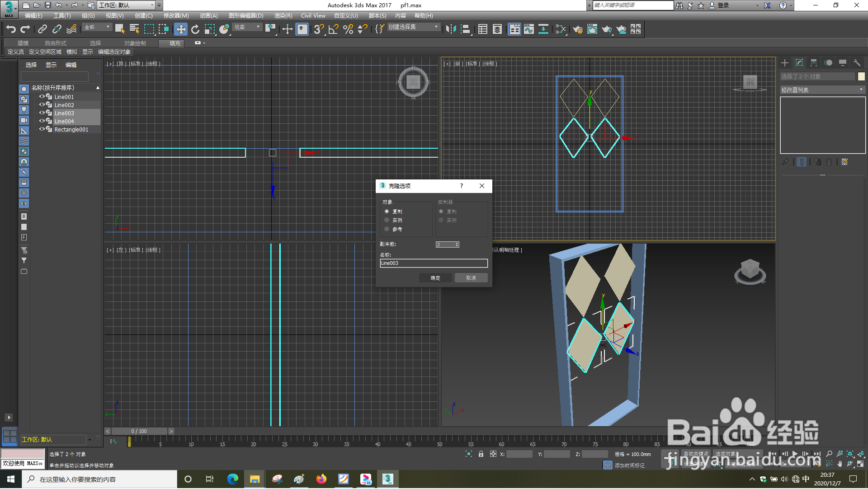Open the Utilities wrench panel icon
The image size is (868, 489).
857,63
